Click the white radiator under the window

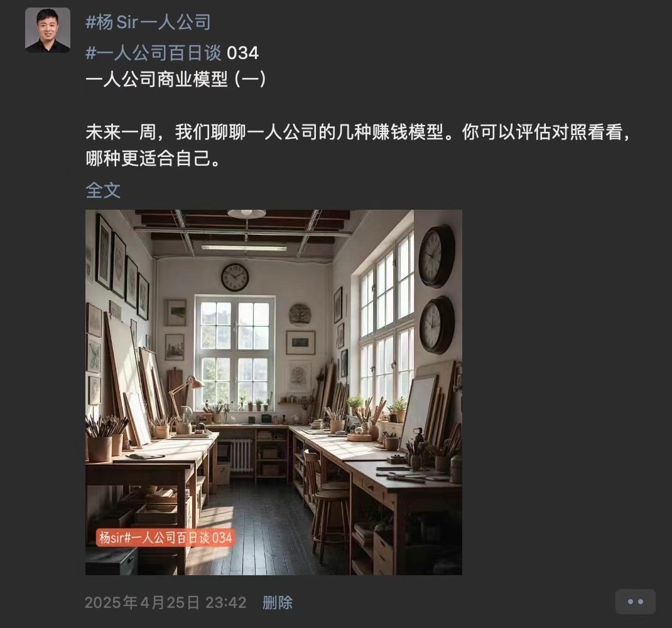coord(241,456)
